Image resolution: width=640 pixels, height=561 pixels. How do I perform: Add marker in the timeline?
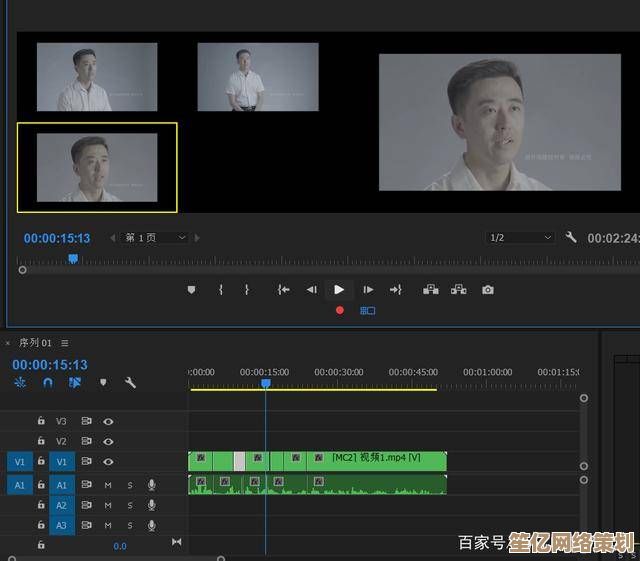tap(103, 383)
